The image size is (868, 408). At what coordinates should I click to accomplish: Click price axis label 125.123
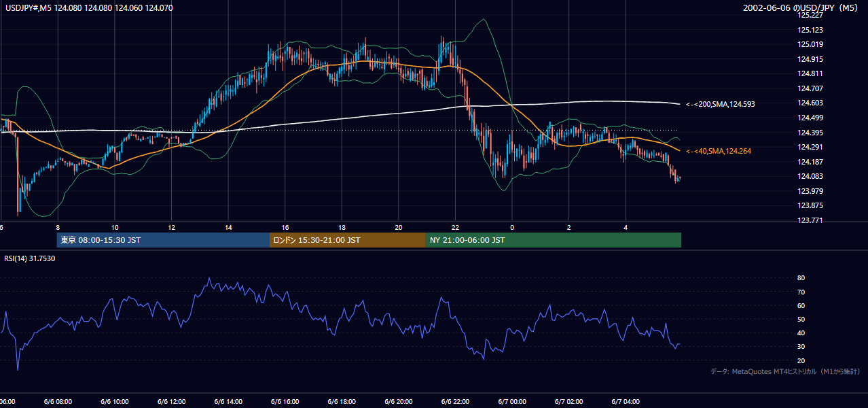[810, 30]
